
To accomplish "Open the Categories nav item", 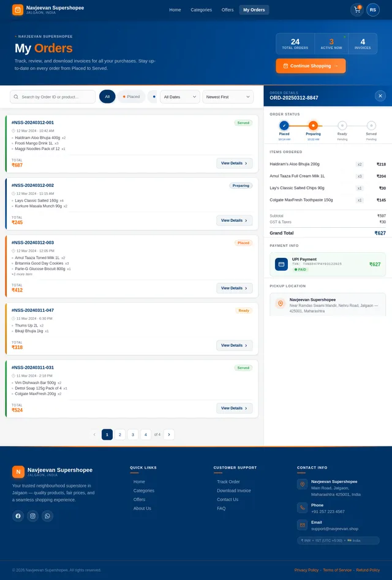I will 201,10.
